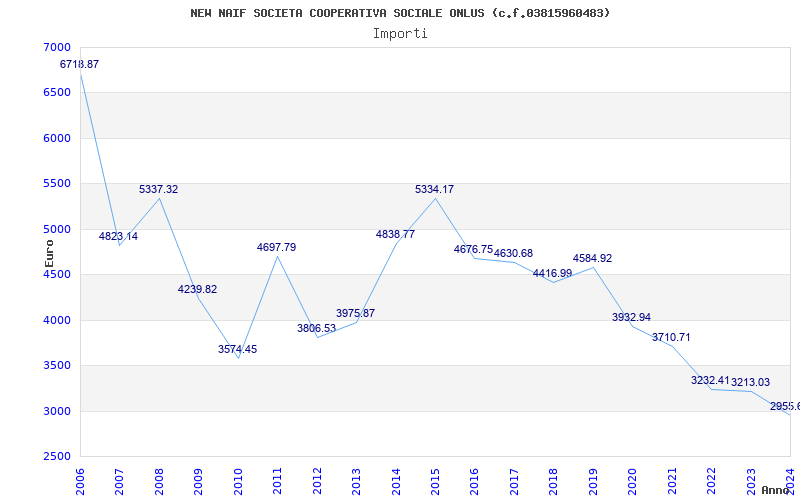
Task: Select the 4823.14 data label
Action: [x=118, y=236]
